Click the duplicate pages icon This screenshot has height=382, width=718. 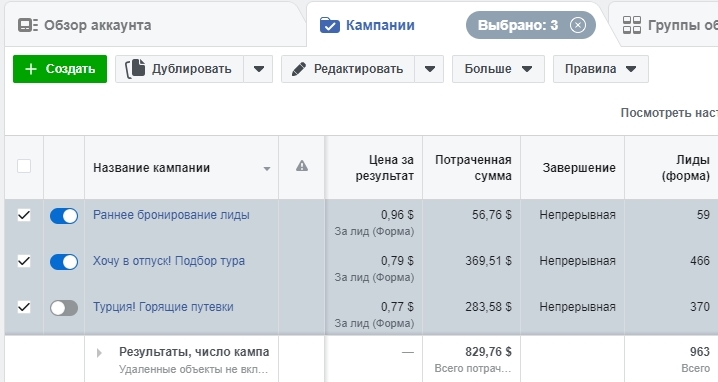coord(135,69)
